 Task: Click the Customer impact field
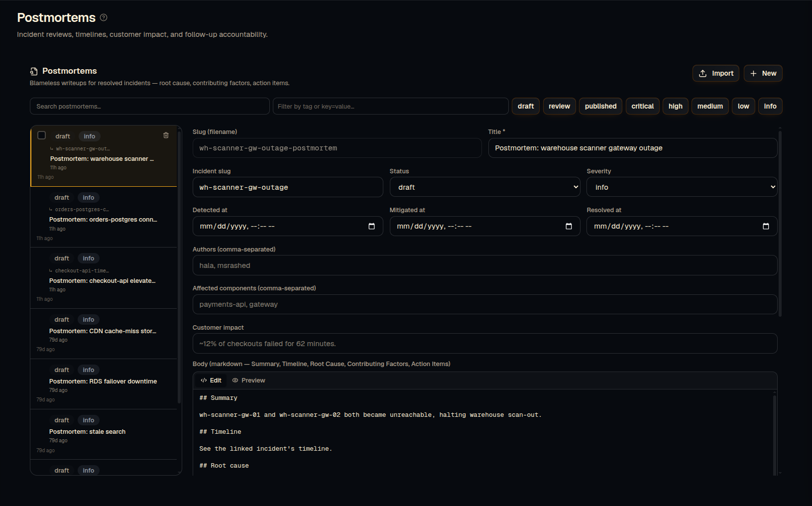click(485, 344)
